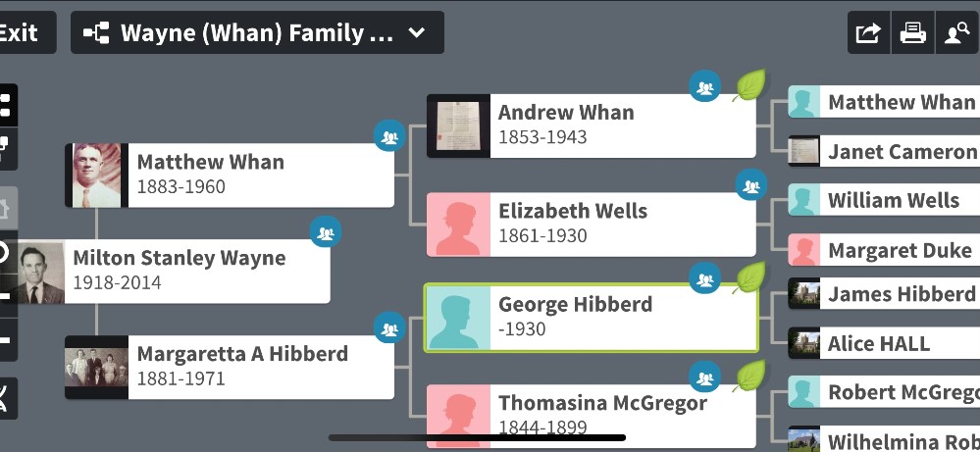Click family group icon on Milton Stanley Wayne
Screen dimensions: 980x452
click(326, 233)
